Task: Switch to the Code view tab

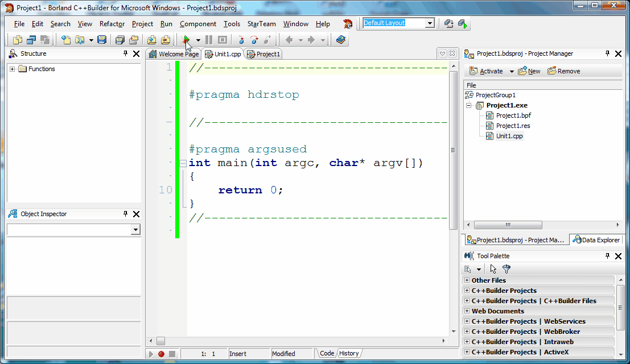Action: click(x=327, y=354)
